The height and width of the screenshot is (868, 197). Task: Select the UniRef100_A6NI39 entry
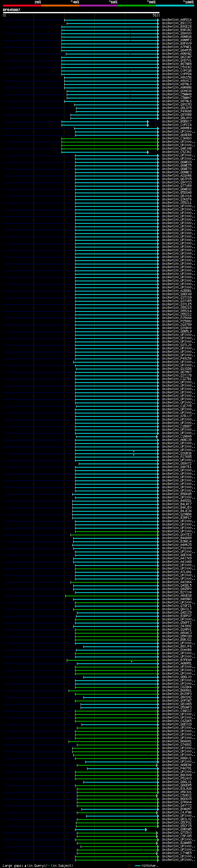pos(177,440)
